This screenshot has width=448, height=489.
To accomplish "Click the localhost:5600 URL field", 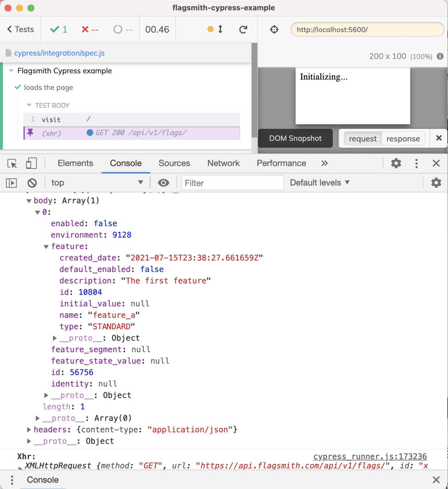I will coord(367,29).
